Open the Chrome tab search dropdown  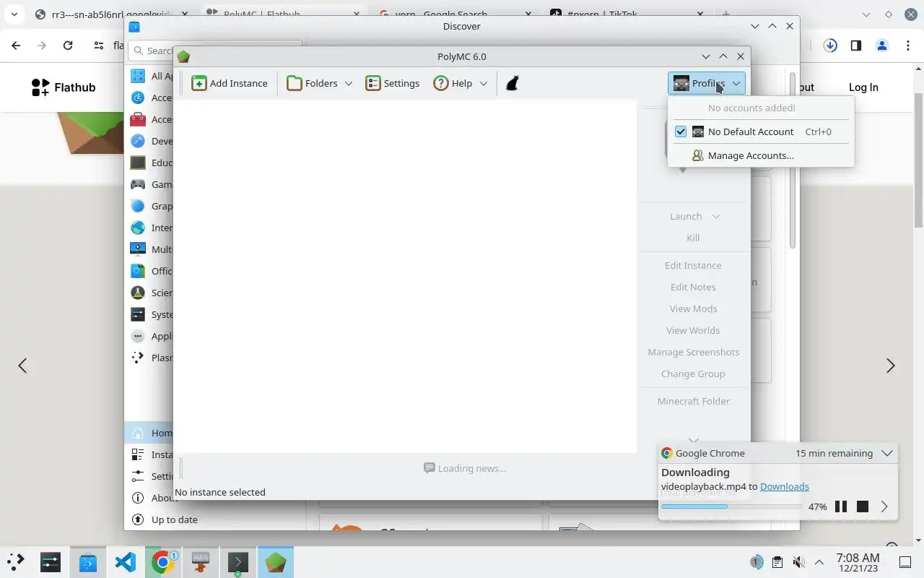click(x=14, y=14)
